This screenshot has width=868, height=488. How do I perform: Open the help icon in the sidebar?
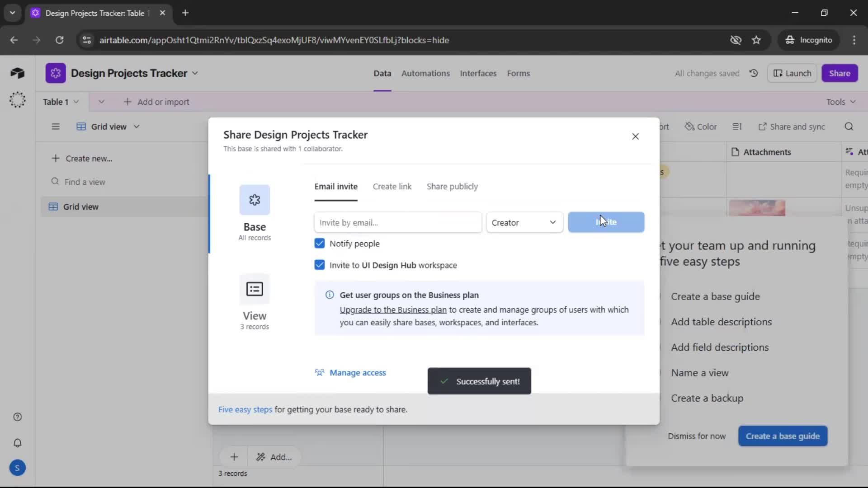click(17, 417)
